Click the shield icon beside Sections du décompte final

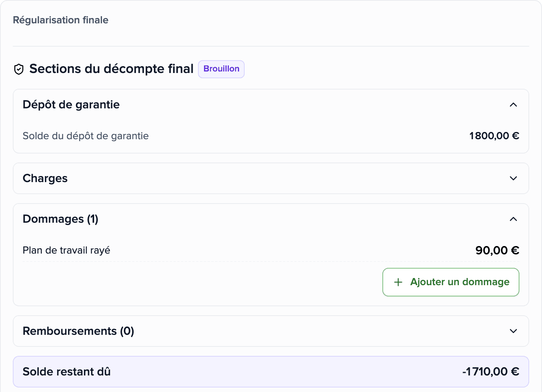(19, 69)
